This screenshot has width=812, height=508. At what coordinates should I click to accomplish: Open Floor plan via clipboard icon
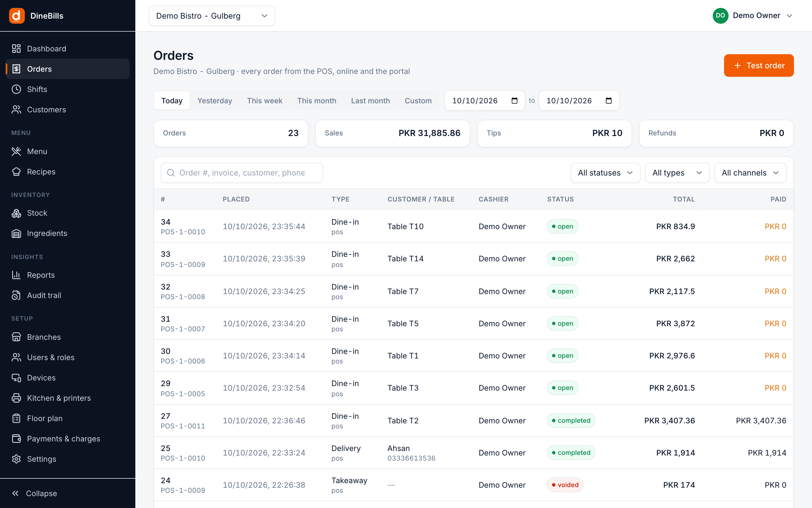point(16,418)
